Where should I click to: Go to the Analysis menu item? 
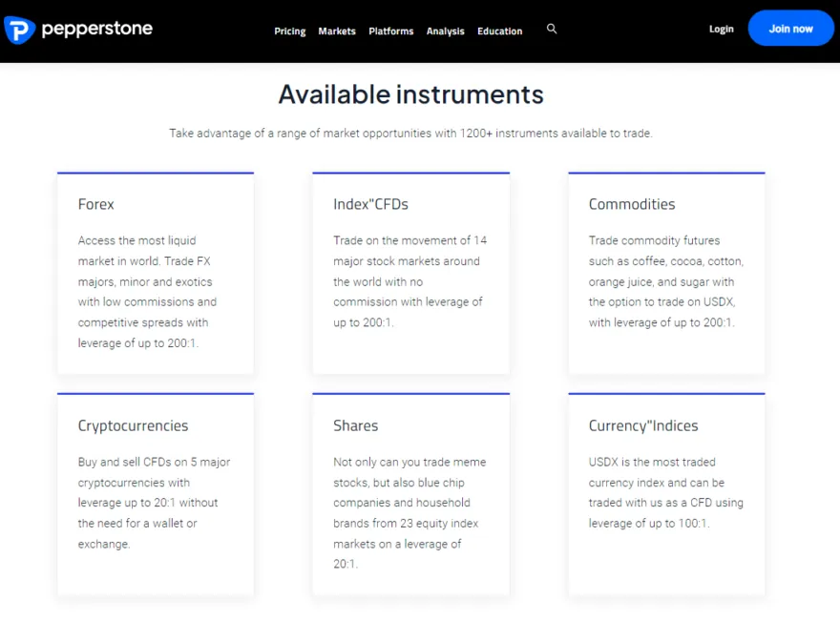pyautogui.click(x=445, y=31)
